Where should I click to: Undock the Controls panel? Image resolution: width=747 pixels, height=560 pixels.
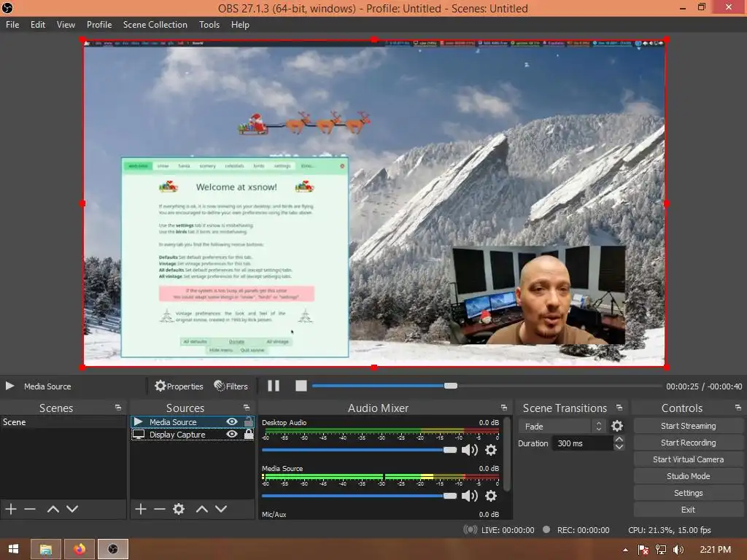tap(738, 408)
